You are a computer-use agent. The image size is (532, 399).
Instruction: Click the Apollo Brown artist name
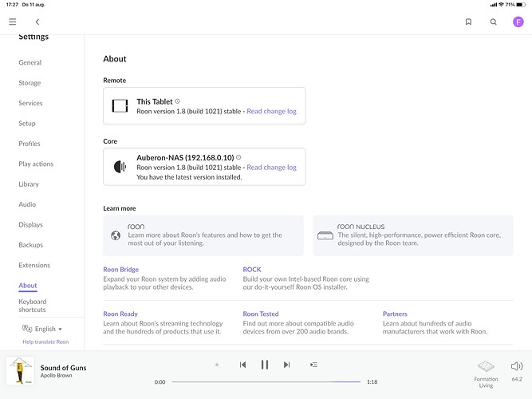coord(56,375)
